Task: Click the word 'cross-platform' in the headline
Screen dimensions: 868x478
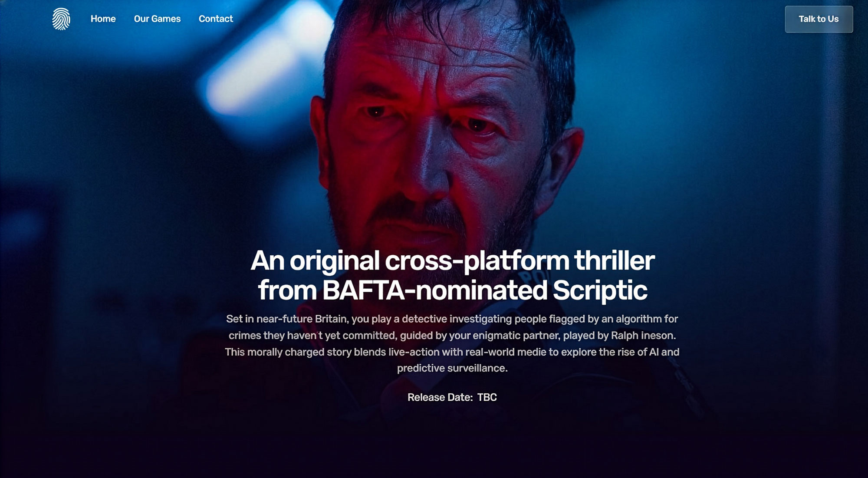Action: pyautogui.click(x=477, y=261)
